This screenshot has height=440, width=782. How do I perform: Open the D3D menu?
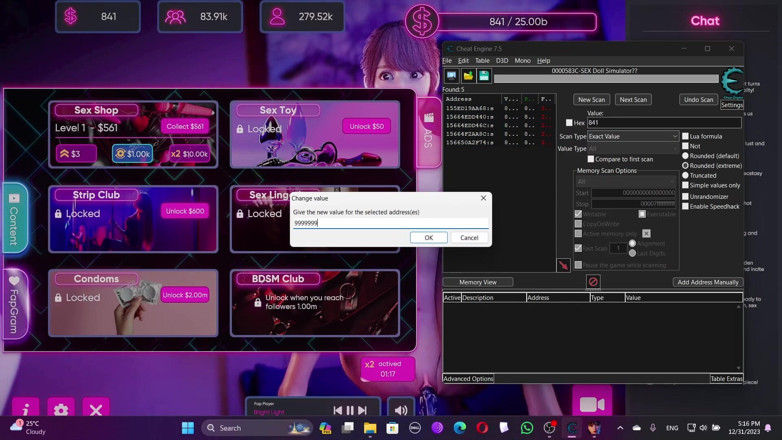[x=502, y=60]
